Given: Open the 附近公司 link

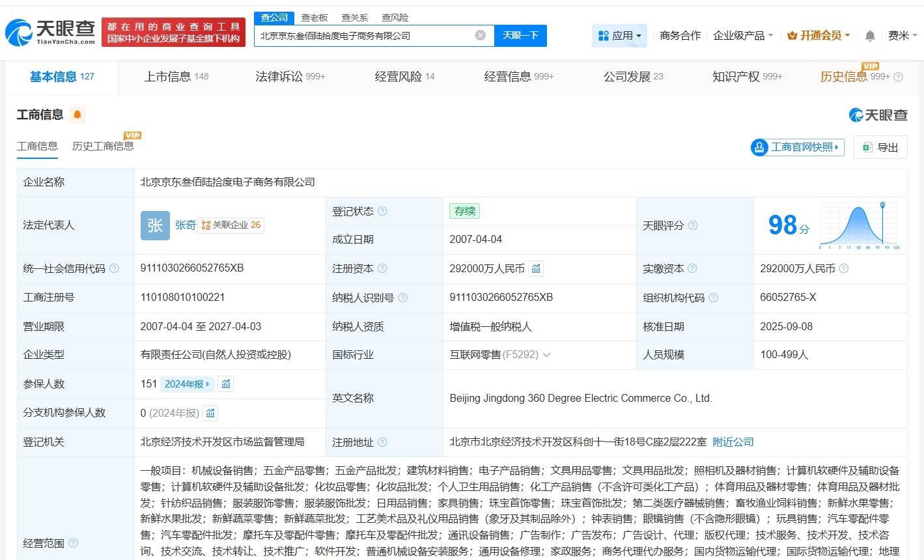Looking at the screenshot, I should [733, 442].
